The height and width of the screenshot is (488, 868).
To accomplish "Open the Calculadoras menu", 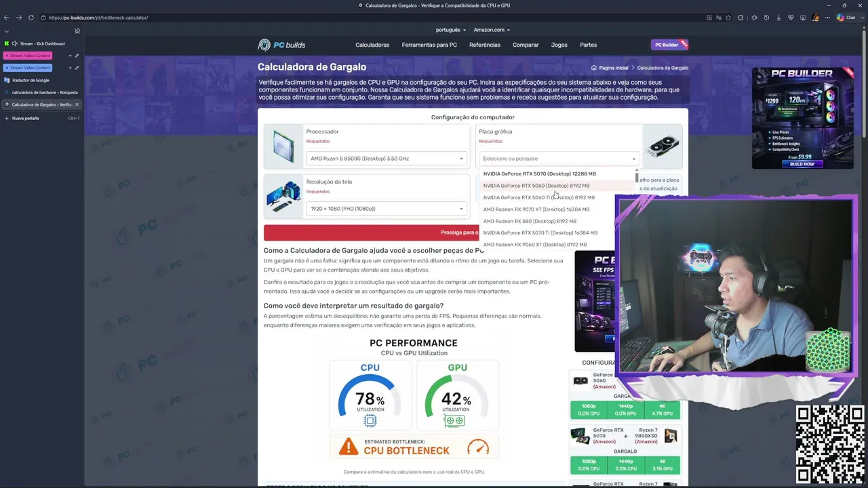I will [372, 45].
